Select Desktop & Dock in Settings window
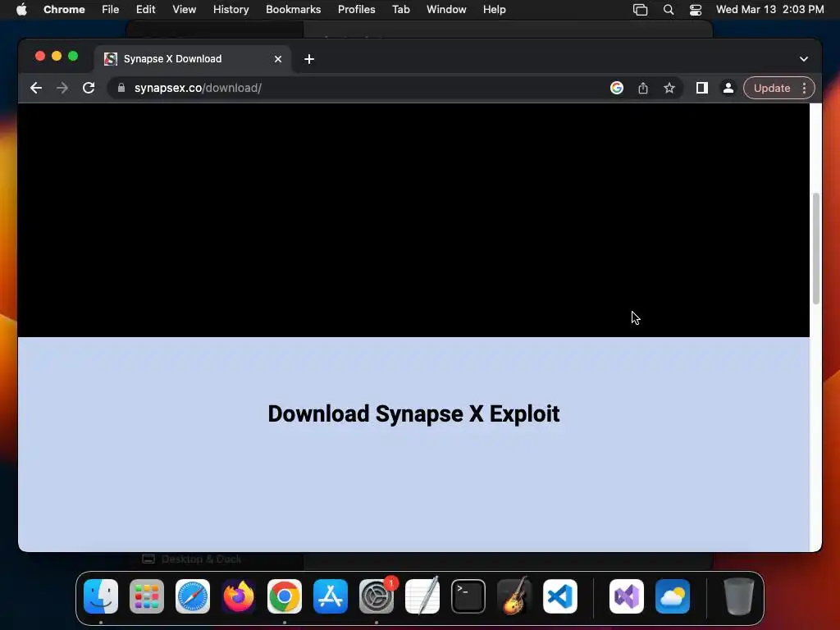 (192, 559)
